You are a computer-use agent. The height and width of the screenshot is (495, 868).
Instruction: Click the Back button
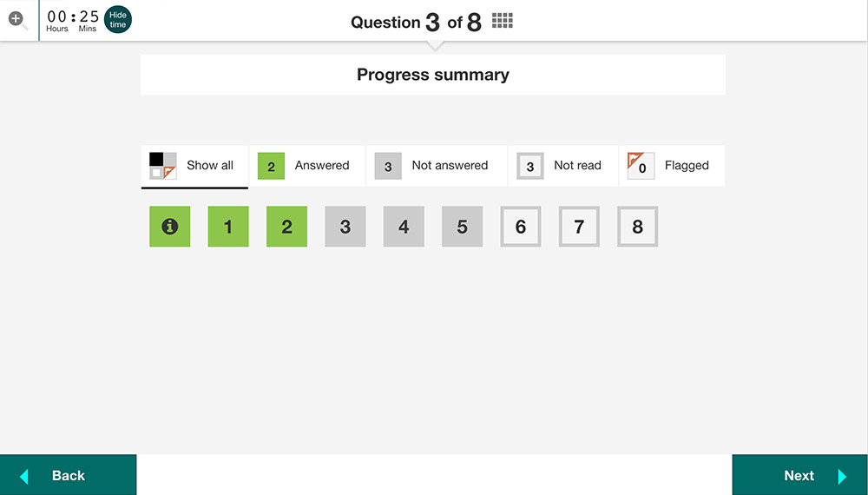click(68, 475)
